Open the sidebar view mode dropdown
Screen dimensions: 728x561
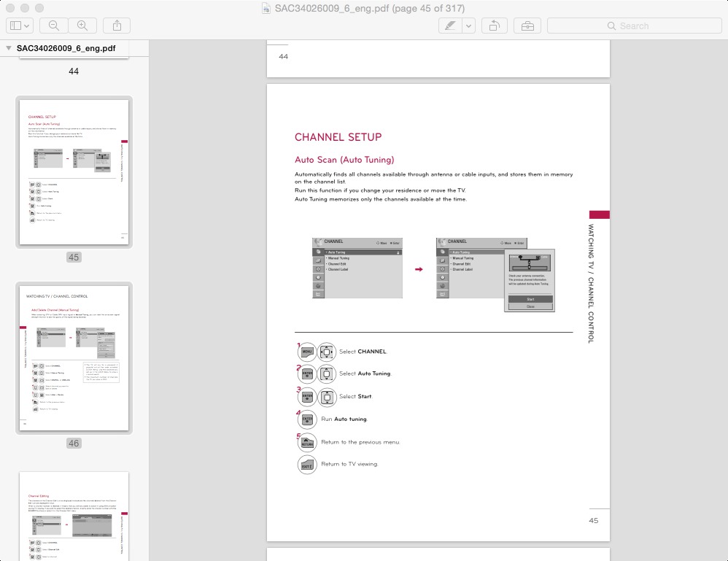pos(20,26)
